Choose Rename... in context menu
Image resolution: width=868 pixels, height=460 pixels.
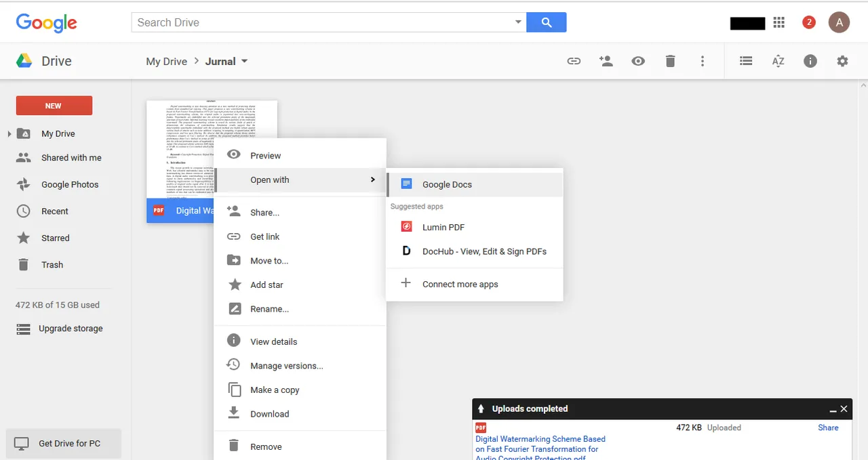pyautogui.click(x=300, y=309)
